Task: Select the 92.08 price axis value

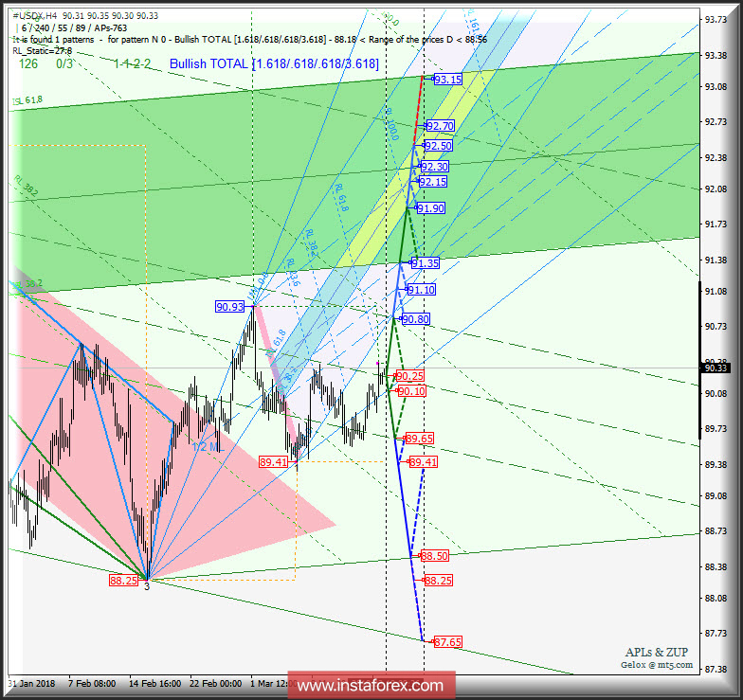Action: (x=716, y=189)
